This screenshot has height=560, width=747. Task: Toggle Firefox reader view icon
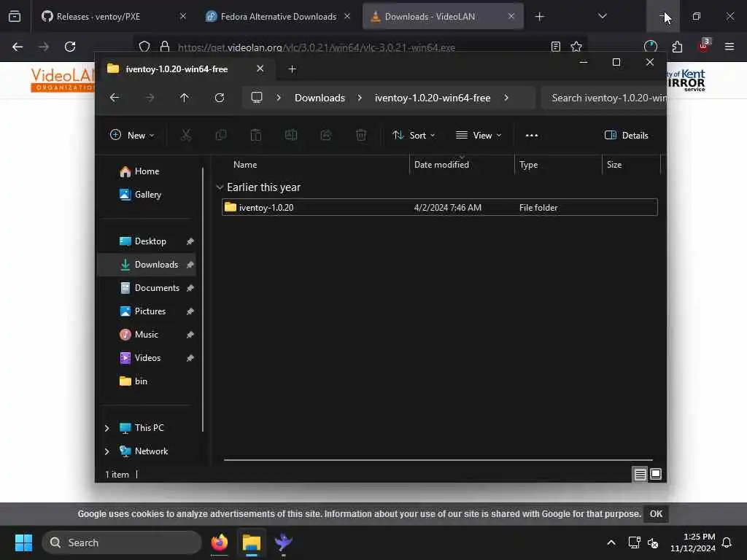point(555,47)
